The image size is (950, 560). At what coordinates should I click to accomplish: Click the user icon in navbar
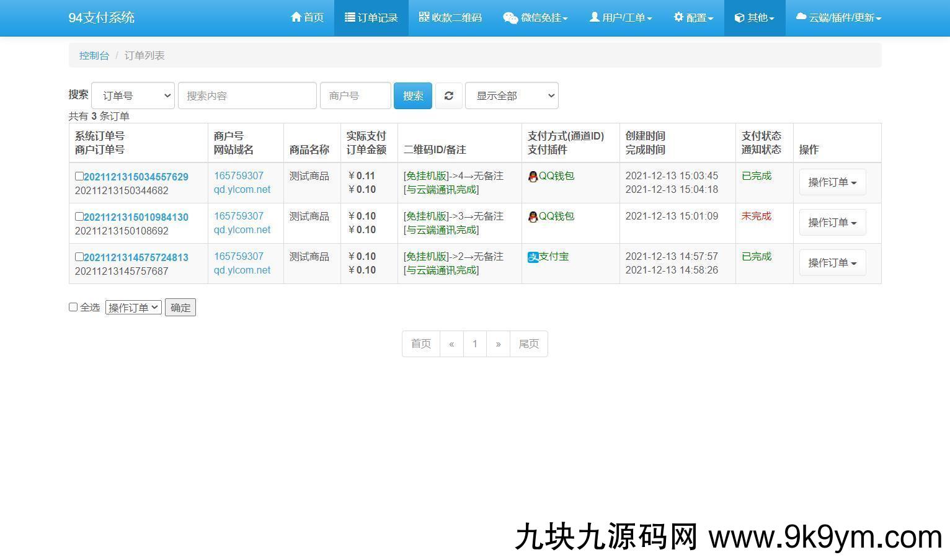(x=594, y=17)
